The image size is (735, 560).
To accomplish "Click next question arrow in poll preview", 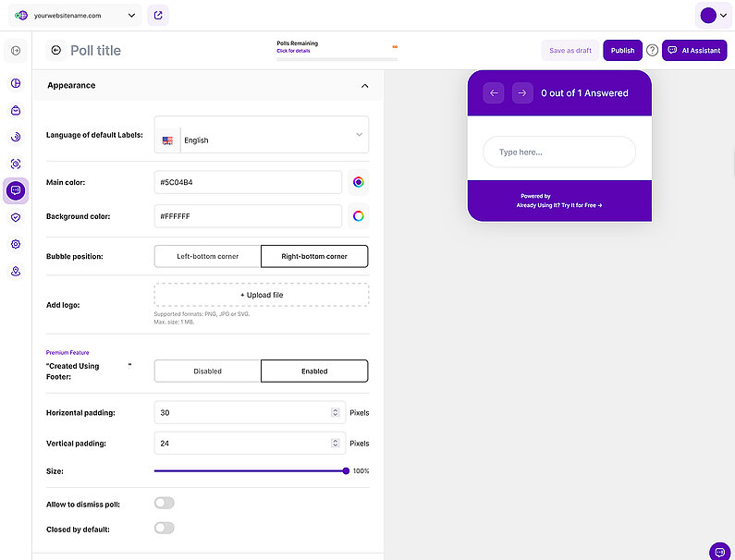I will pos(522,92).
